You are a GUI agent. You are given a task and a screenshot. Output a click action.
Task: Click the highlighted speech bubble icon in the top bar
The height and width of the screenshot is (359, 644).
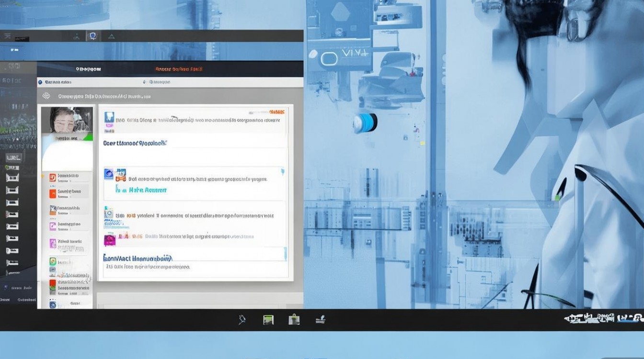92,36
